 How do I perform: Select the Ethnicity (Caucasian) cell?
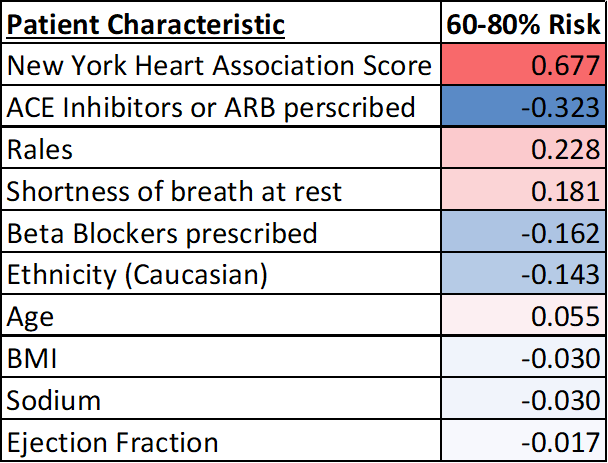[220, 275]
